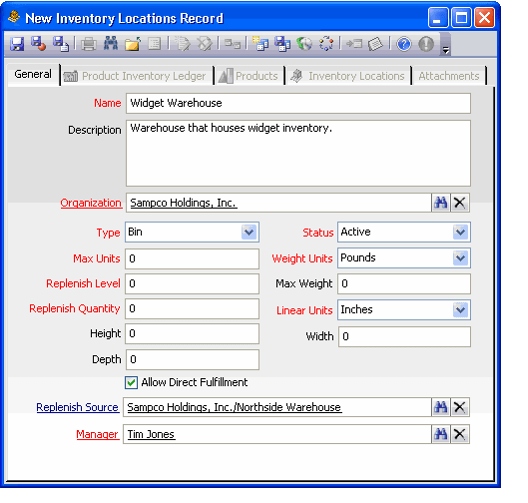This screenshot has height=503, width=528.
Task: Switch to Product Inventory Ledger tab
Action: tap(137, 76)
